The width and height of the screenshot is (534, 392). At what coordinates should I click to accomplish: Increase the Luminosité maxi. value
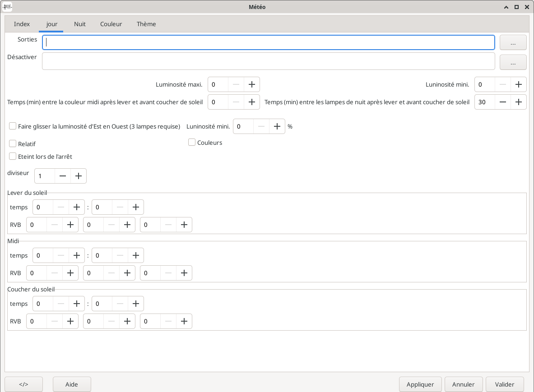click(x=252, y=84)
